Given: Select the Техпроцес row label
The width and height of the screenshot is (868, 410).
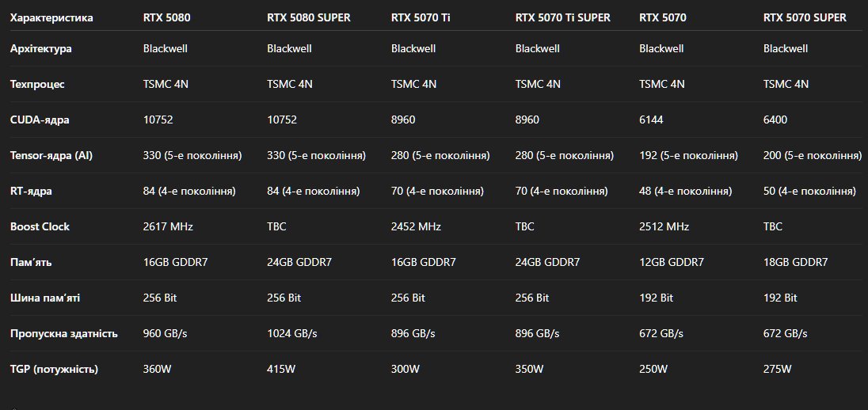Looking at the screenshot, I should click(37, 84).
